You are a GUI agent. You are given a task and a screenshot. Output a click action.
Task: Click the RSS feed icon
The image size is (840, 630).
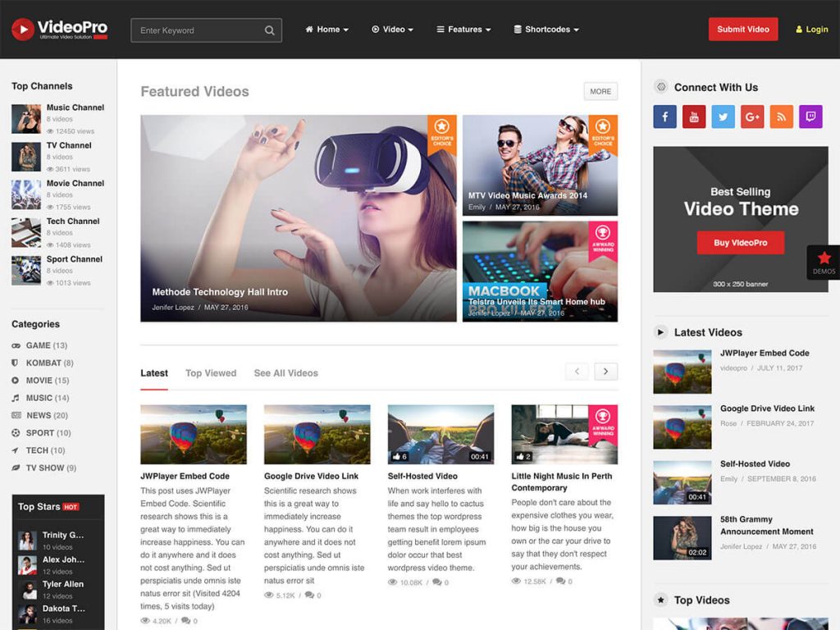(x=782, y=116)
